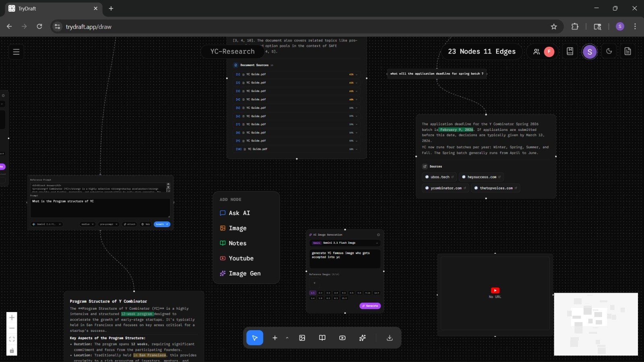
Task: Open the purple S user avatar
Action: coord(590,52)
